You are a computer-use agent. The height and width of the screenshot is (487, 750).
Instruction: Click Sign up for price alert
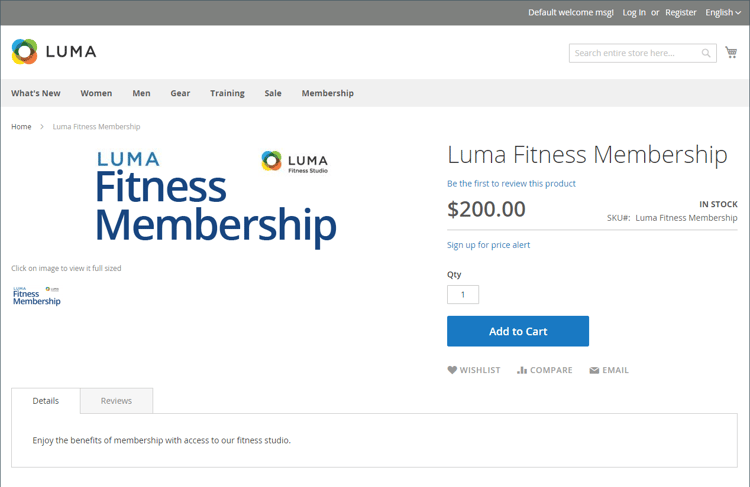coord(488,245)
